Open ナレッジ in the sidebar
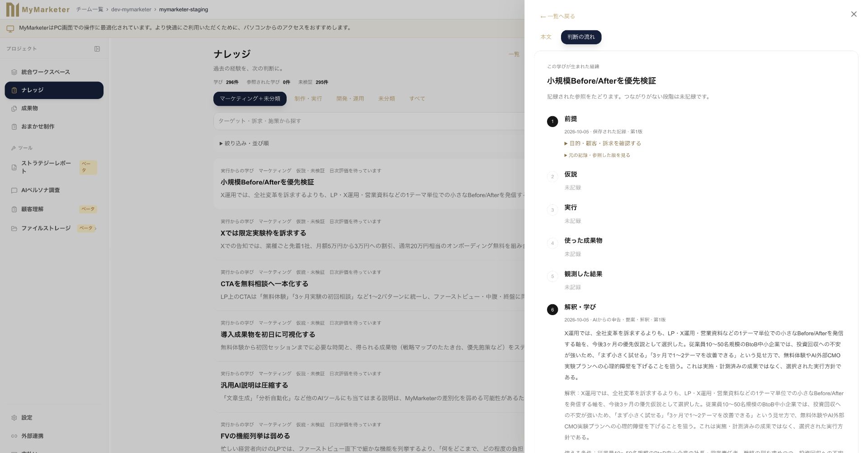 click(x=54, y=90)
